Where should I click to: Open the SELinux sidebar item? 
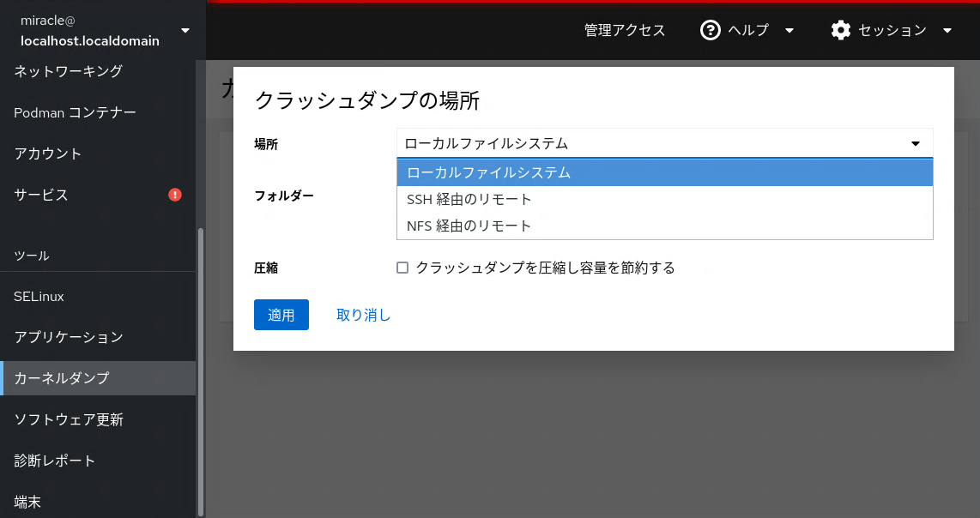click(x=39, y=296)
